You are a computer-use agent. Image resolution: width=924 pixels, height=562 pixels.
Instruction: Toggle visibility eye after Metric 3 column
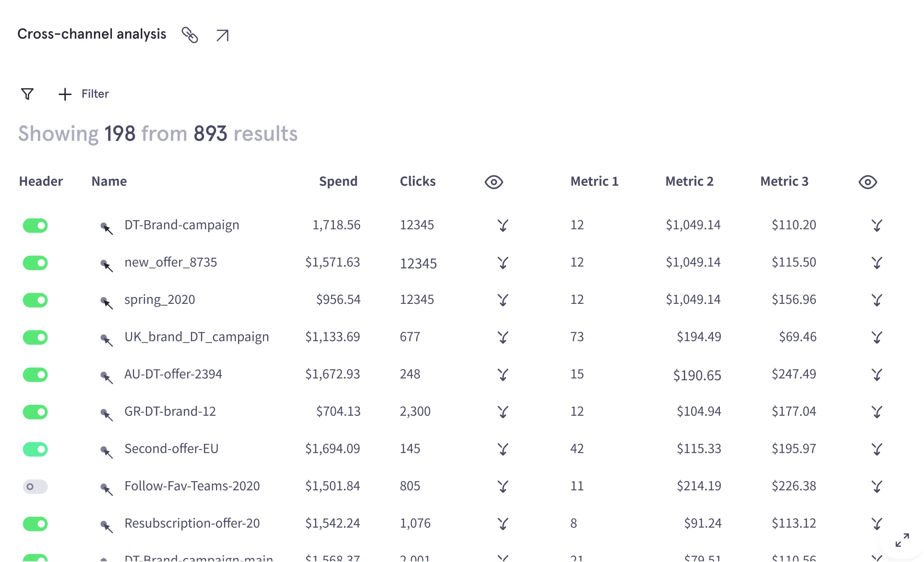click(867, 182)
